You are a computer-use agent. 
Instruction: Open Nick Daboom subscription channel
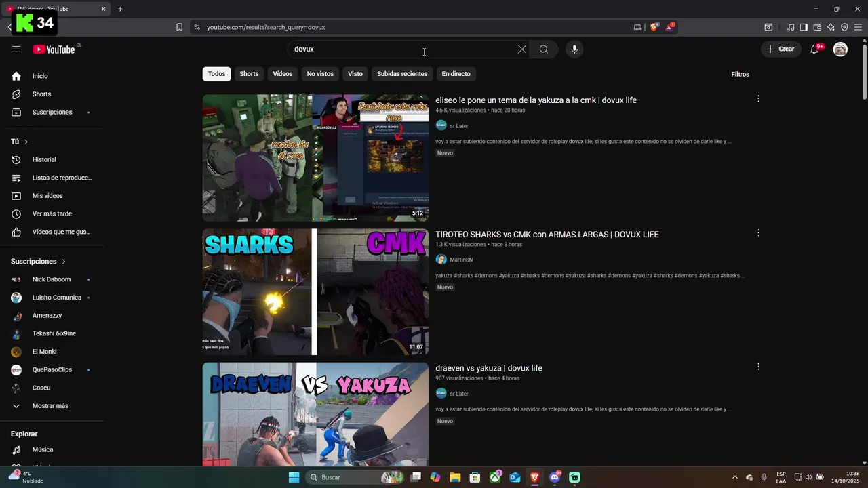pos(52,279)
